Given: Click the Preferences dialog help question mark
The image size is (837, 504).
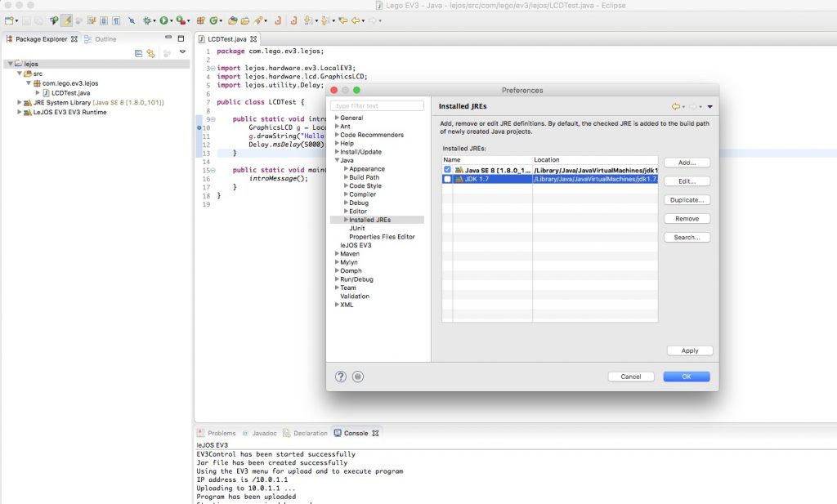Looking at the screenshot, I should click(x=341, y=377).
